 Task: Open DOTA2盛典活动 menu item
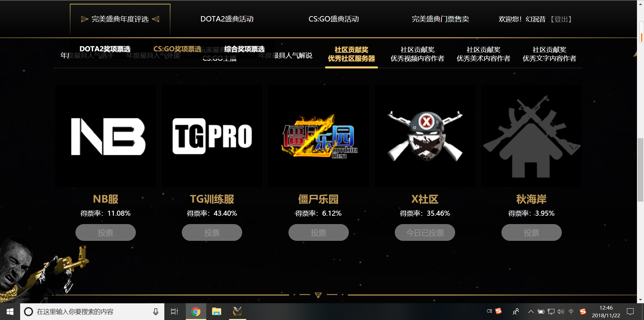pos(227,19)
